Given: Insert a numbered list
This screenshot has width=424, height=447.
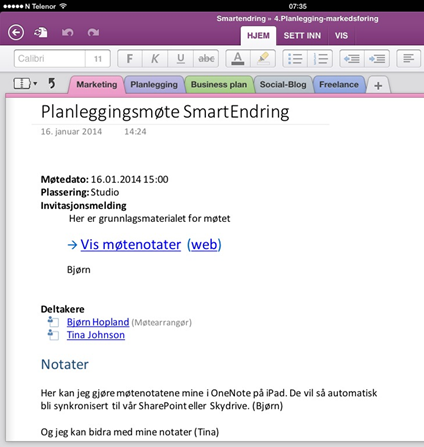Looking at the screenshot, I should click(x=320, y=59).
